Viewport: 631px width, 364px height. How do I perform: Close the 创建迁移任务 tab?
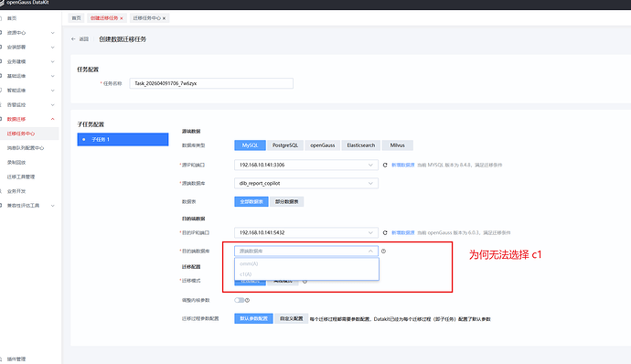tap(122, 18)
